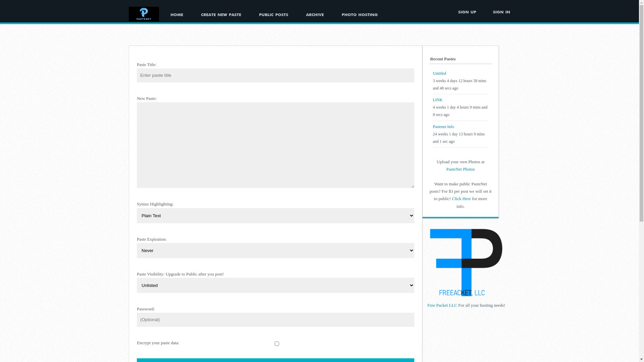Open the Pastenet Info paste
644x362 pixels.
click(x=443, y=127)
